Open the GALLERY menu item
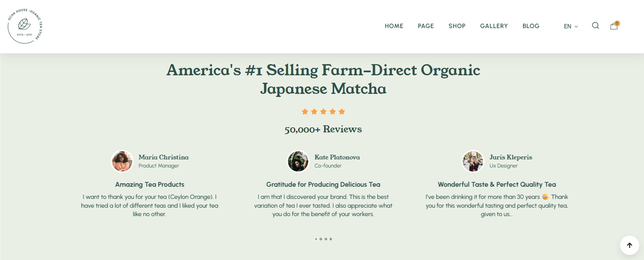 (x=494, y=26)
